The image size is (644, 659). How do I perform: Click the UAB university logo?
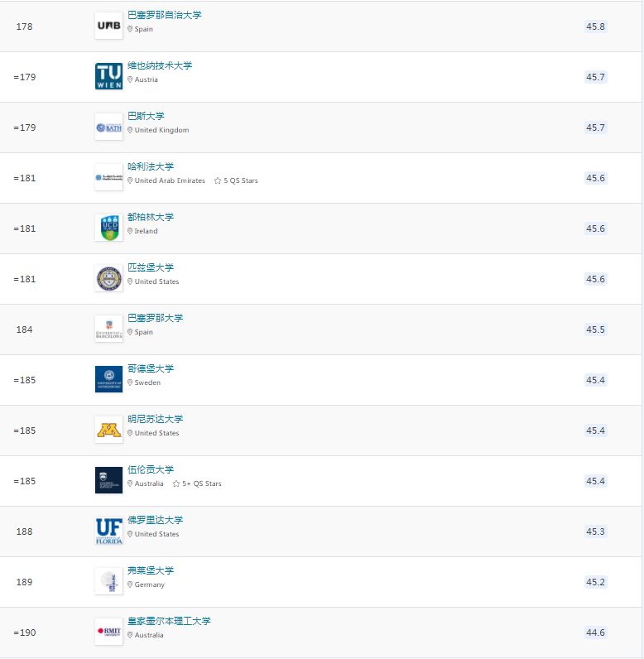coord(108,26)
